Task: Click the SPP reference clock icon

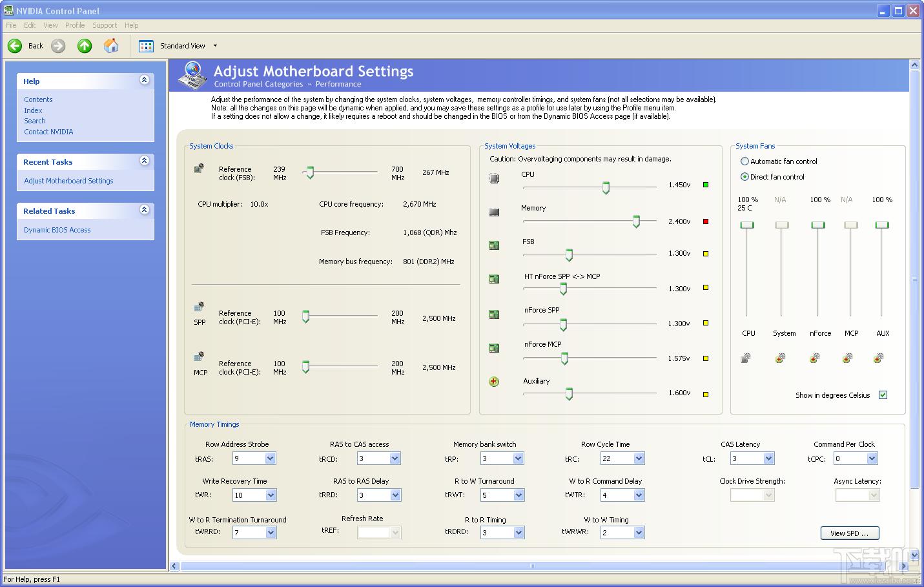Action: pos(199,306)
